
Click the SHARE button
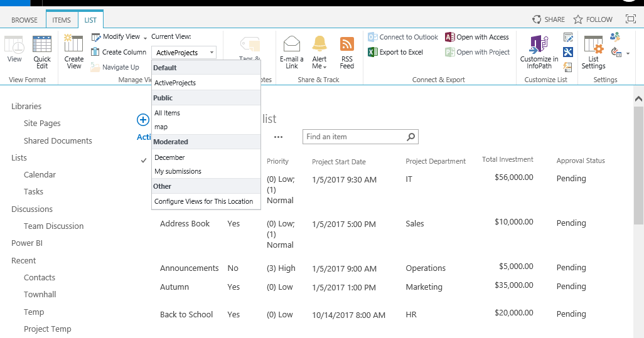point(549,19)
